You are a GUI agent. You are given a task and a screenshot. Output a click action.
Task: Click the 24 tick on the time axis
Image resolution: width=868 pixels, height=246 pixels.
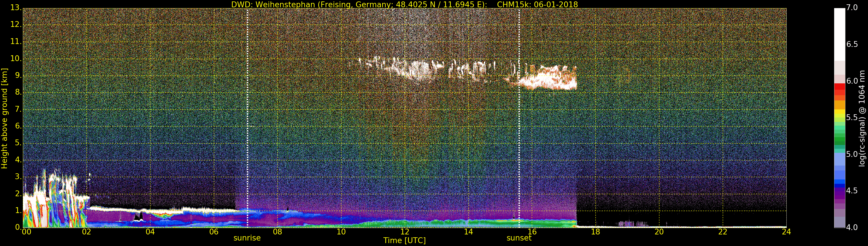pos(786,232)
